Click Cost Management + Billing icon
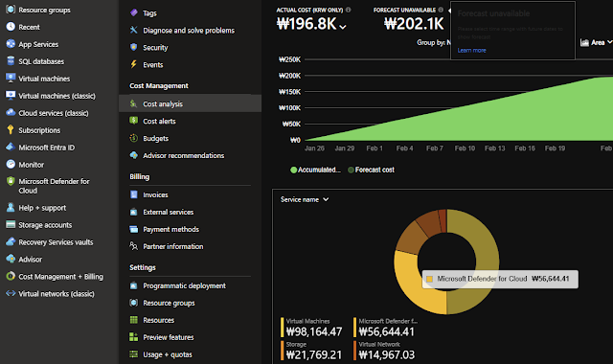 tap(11, 277)
